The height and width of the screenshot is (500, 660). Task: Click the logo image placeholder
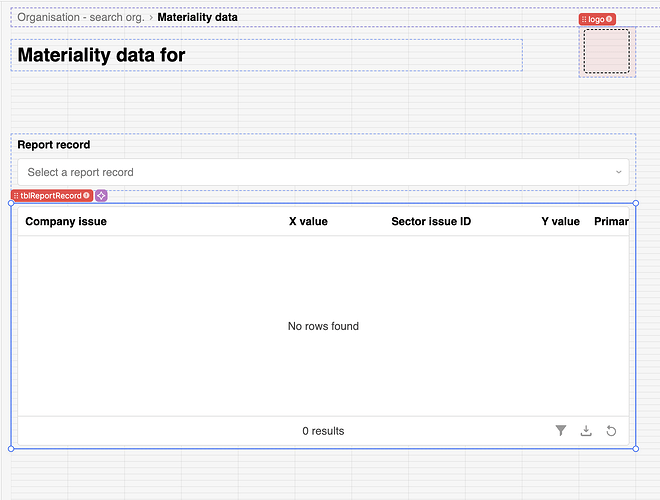pyautogui.click(x=607, y=51)
